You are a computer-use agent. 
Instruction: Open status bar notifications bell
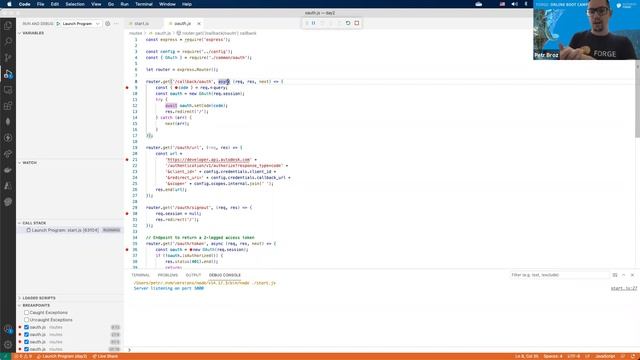(633, 356)
